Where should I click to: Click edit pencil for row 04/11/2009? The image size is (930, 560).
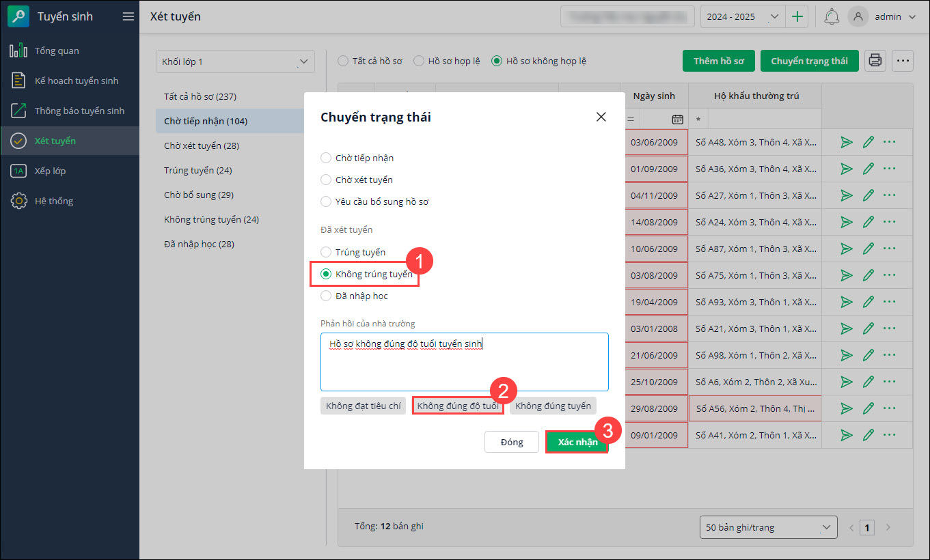(869, 195)
